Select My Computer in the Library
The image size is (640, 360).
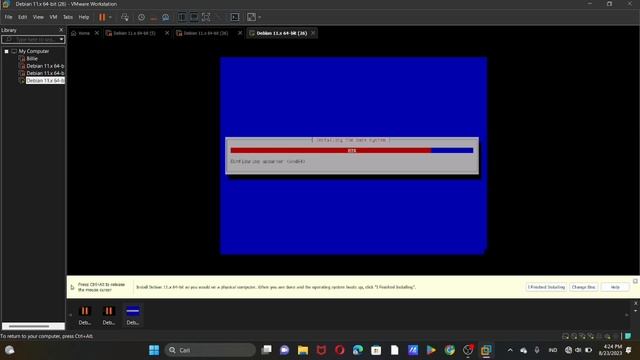point(33,51)
